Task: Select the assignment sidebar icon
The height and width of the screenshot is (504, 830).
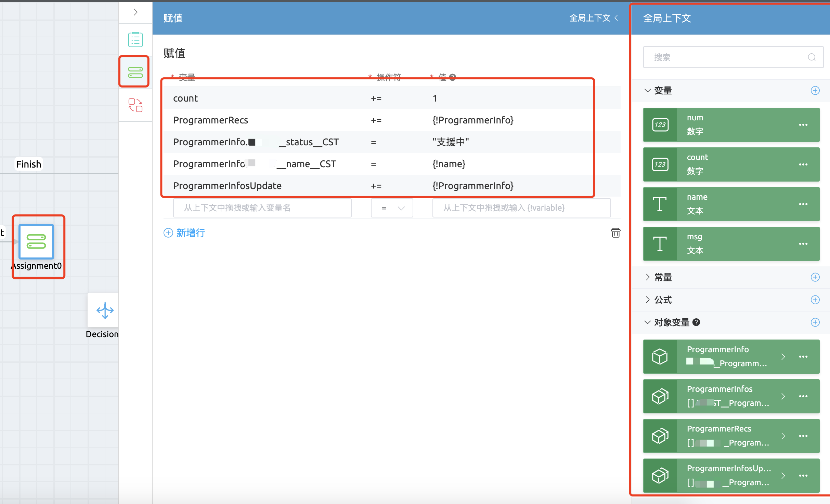Action: pyautogui.click(x=135, y=72)
